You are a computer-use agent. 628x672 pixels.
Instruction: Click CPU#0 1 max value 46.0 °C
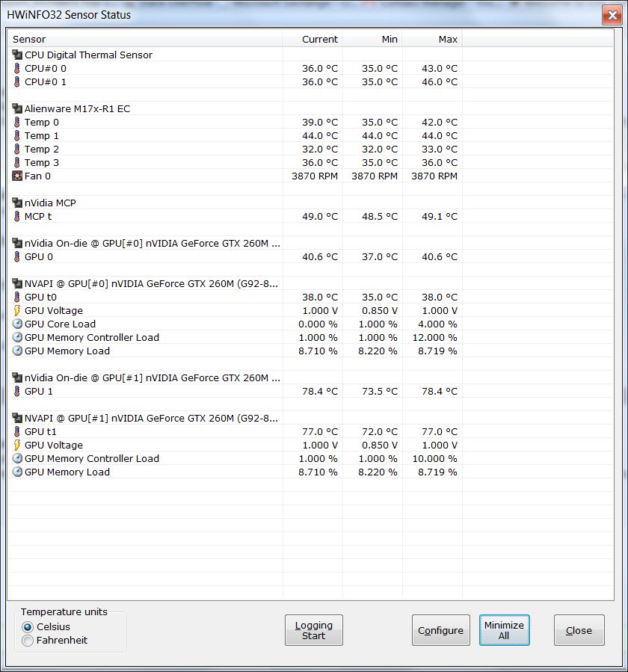pos(440,81)
